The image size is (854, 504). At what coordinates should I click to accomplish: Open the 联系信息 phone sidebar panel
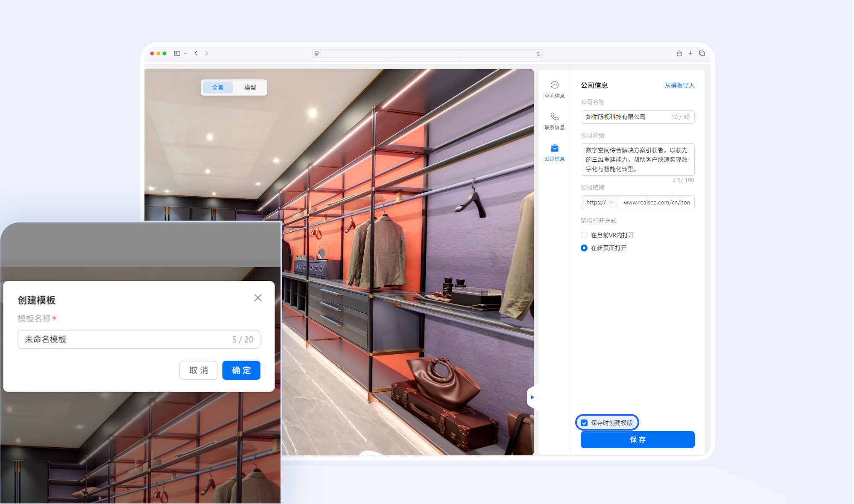point(554,121)
